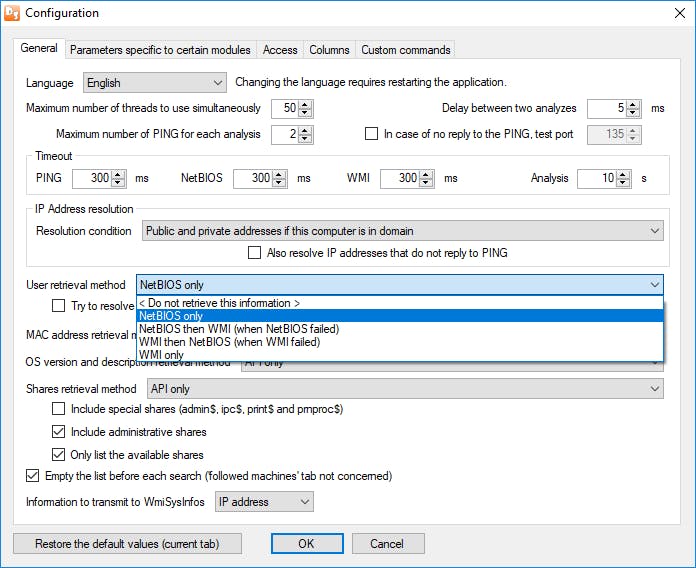Select 'WMI only' option
This screenshot has width=696, height=568.
click(399, 355)
